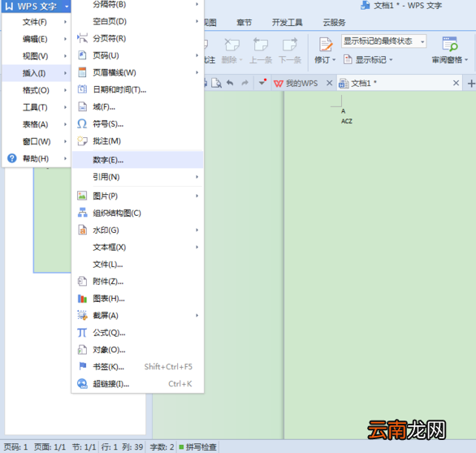Click the watermark (水印) icon
This screenshot has width=476, height=453.
click(x=82, y=230)
